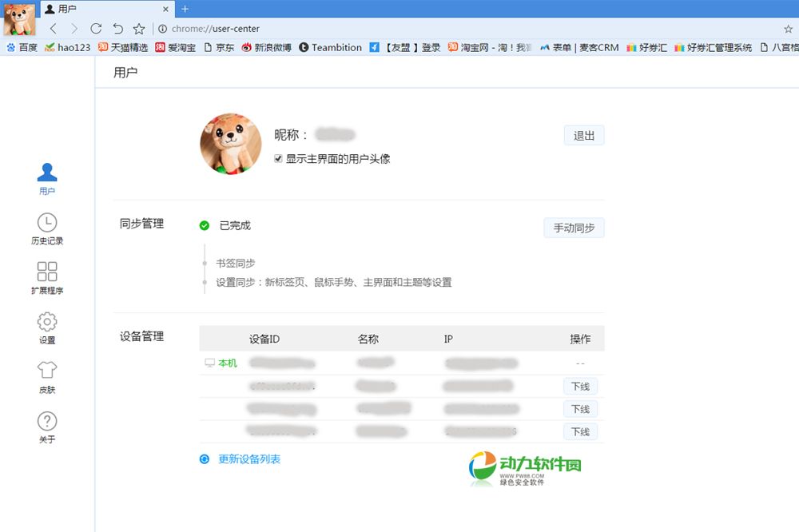This screenshot has height=532, width=799.
Task: Click the 退出 logout button
Action: coord(583,136)
